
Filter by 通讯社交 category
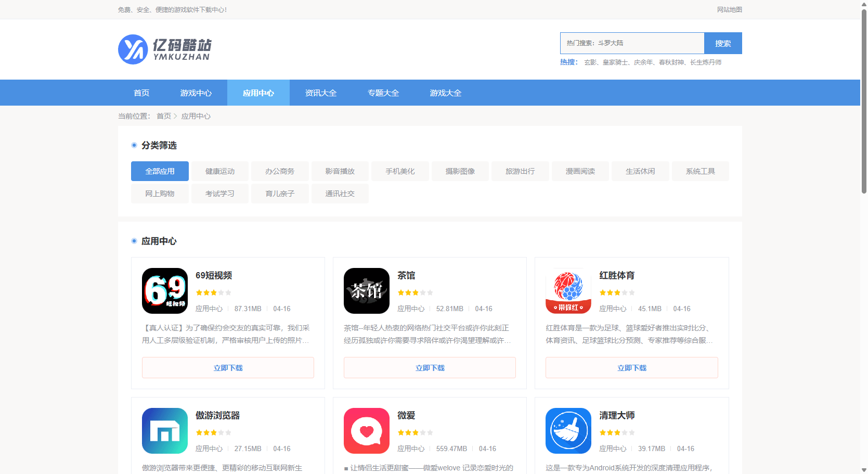[x=340, y=194]
